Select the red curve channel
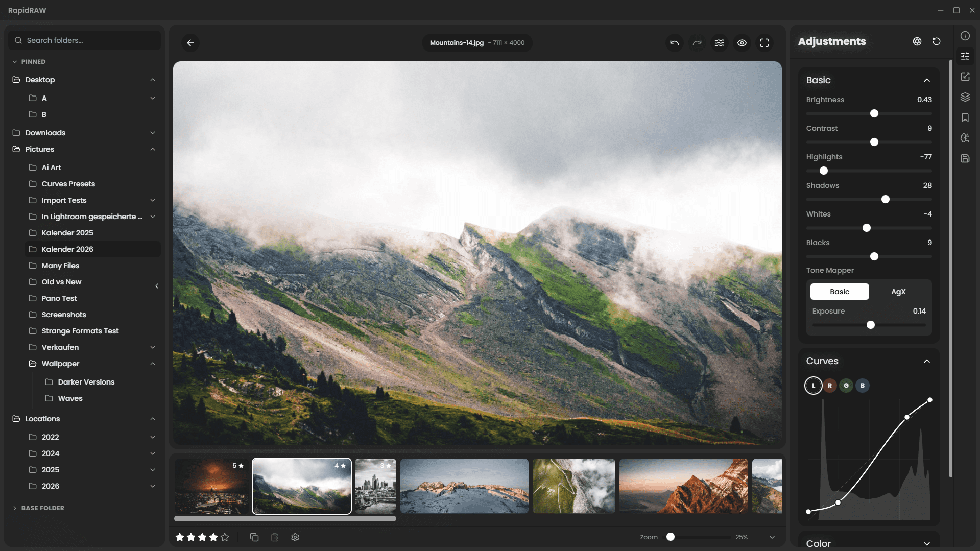 click(829, 386)
